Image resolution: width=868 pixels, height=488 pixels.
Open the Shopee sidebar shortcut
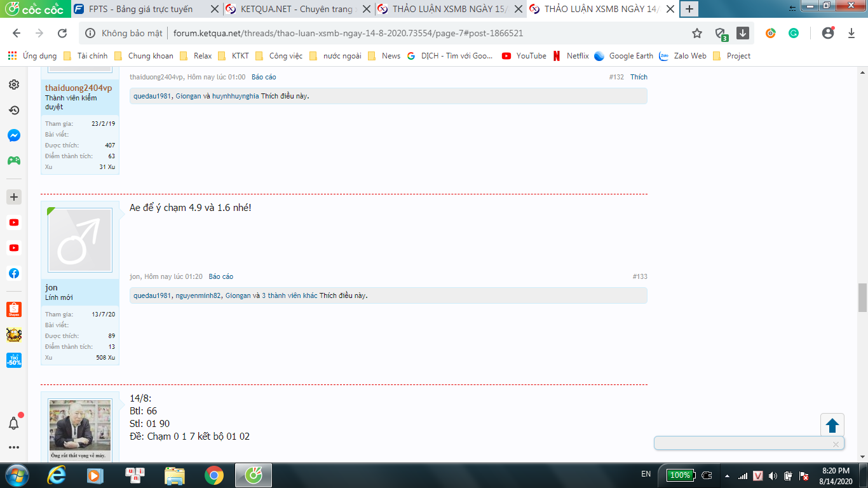pos(13,309)
